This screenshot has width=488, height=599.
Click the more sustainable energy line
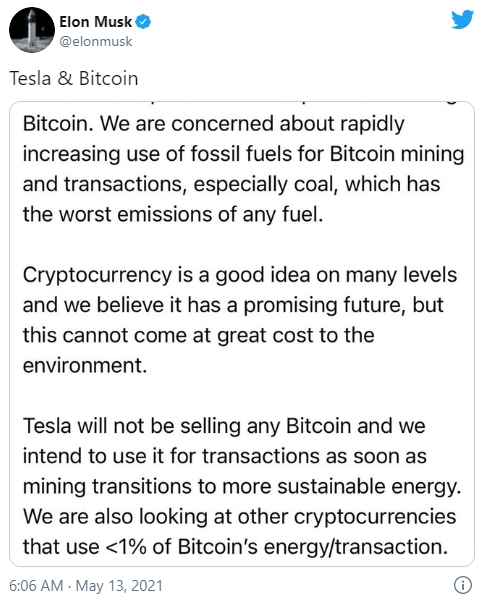[242, 487]
